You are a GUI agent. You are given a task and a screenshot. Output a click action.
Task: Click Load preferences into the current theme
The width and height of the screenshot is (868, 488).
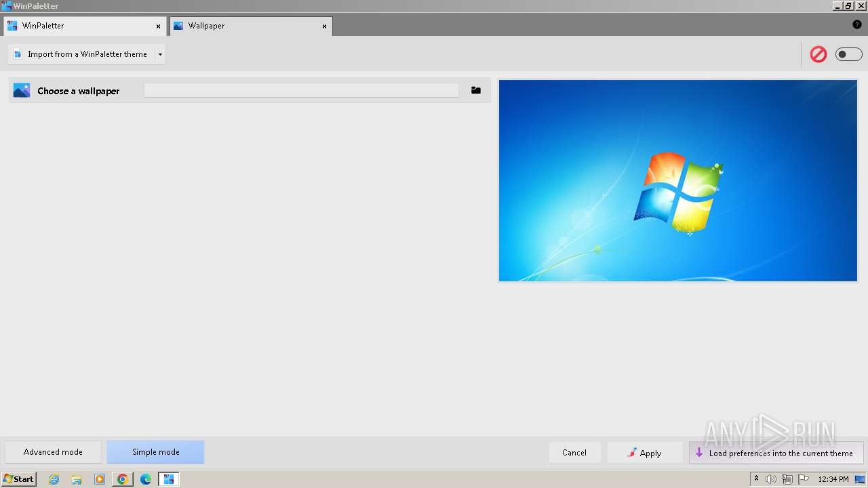coord(776,453)
